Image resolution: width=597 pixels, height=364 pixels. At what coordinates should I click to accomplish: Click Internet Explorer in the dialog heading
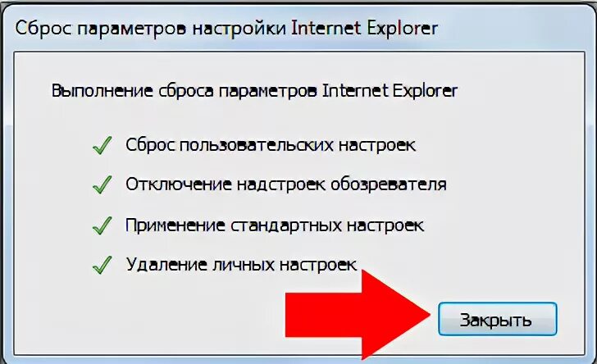[390, 91]
